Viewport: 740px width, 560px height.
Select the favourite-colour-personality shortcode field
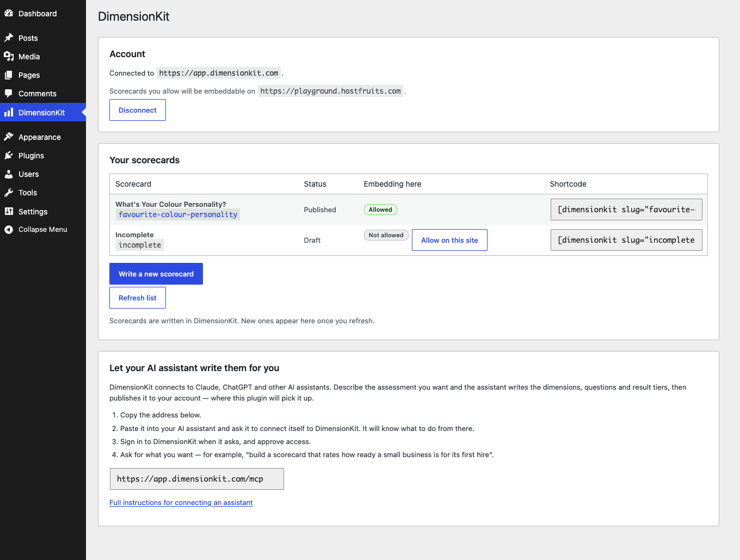pyautogui.click(x=626, y=210)
